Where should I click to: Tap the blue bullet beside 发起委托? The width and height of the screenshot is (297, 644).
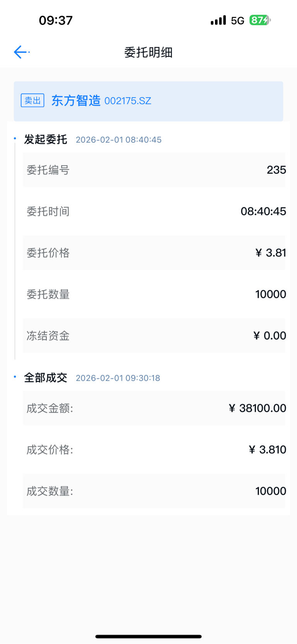tap(15, 138)
